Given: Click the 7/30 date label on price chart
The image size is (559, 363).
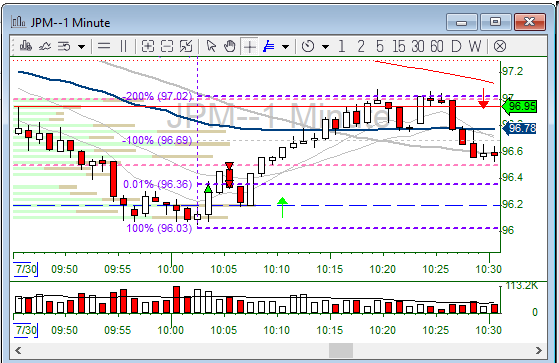Looking at the screenshot, I should (x=26, y=269).
